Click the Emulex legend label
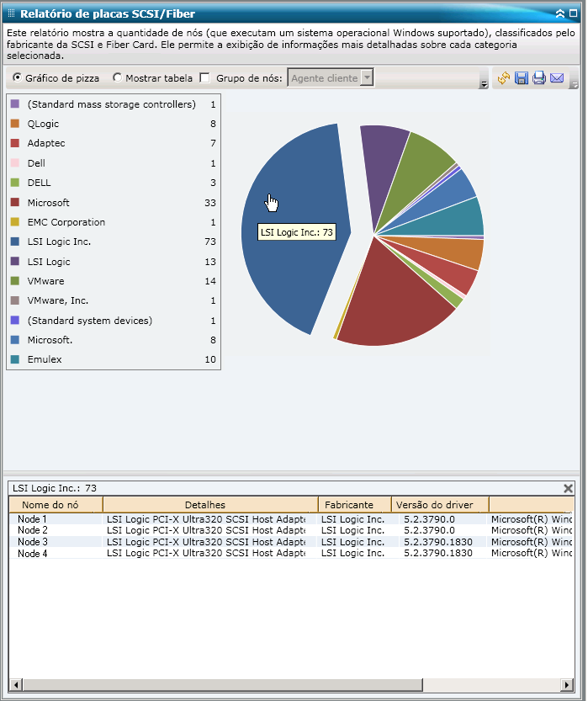This screenshot has height=701, width=588. coord(45,359)
